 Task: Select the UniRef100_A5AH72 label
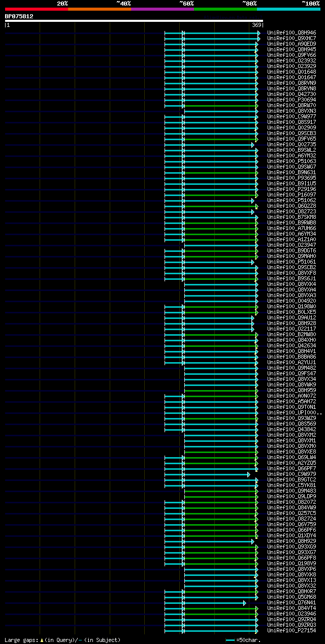(x=292, y=401)
